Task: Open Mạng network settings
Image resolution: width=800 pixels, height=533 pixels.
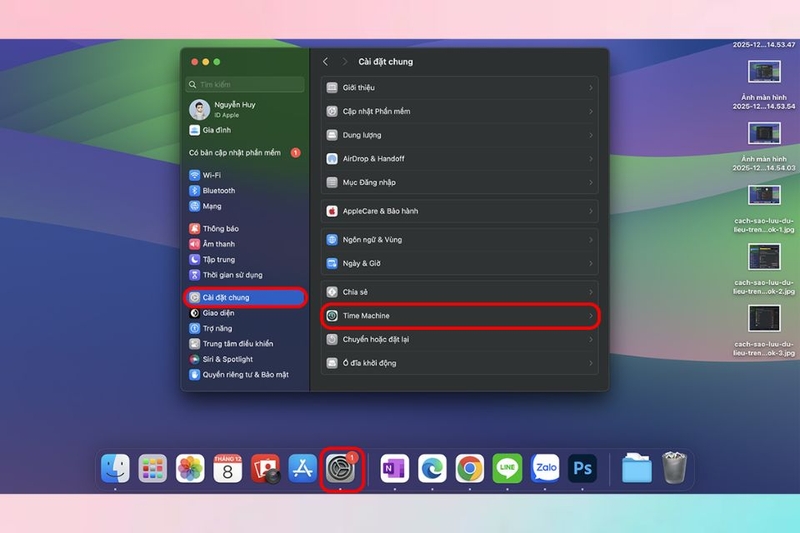Action: tap(246, 206)
